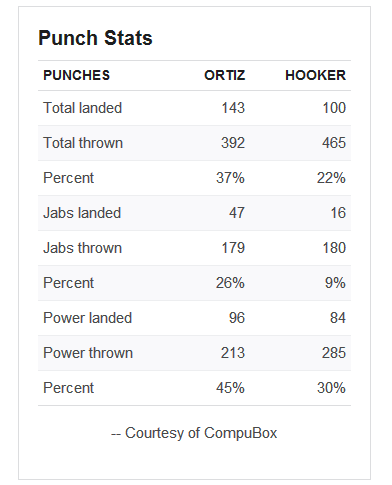Select the ORTIZ column header
Viewport: 392px width, 485px height.
click(x=225, y=75)
